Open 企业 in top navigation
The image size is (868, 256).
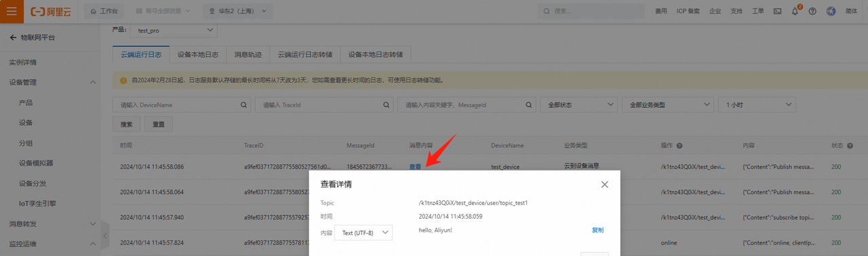(715, 12)
